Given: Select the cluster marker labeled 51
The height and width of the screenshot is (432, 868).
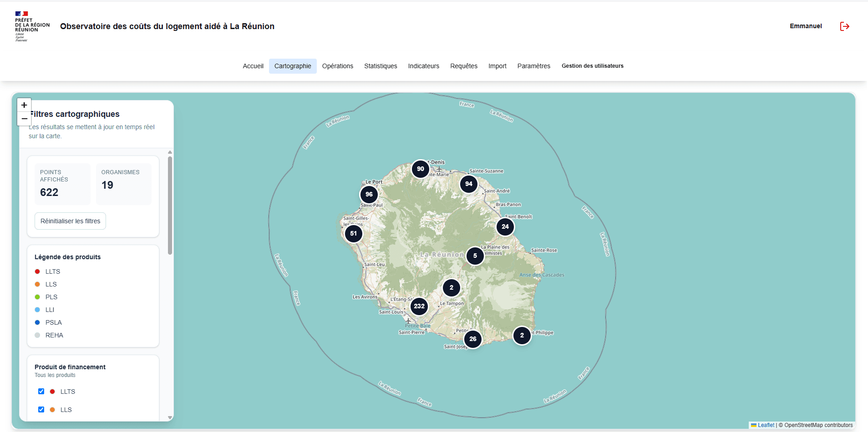Looking at the screenshot, I should (354, 233).
